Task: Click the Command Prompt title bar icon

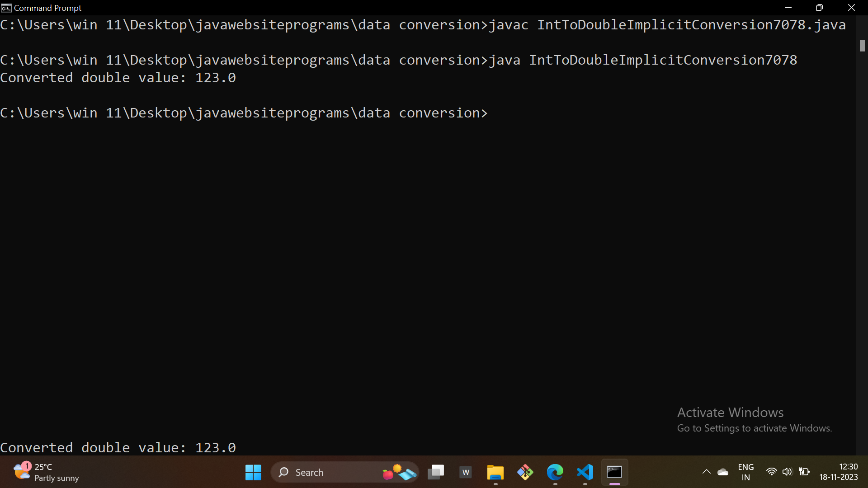Action: coord(6,8)
